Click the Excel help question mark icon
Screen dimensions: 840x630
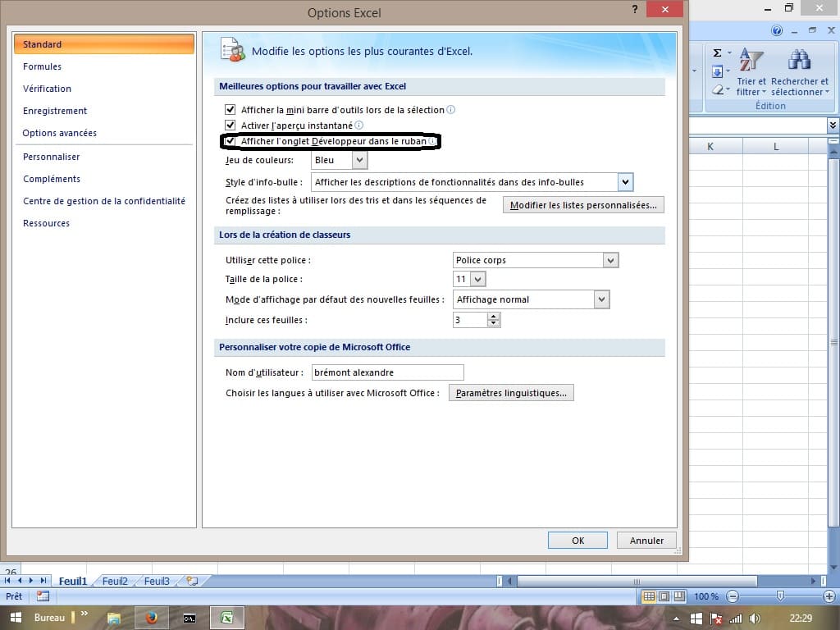tap(777, 31)
